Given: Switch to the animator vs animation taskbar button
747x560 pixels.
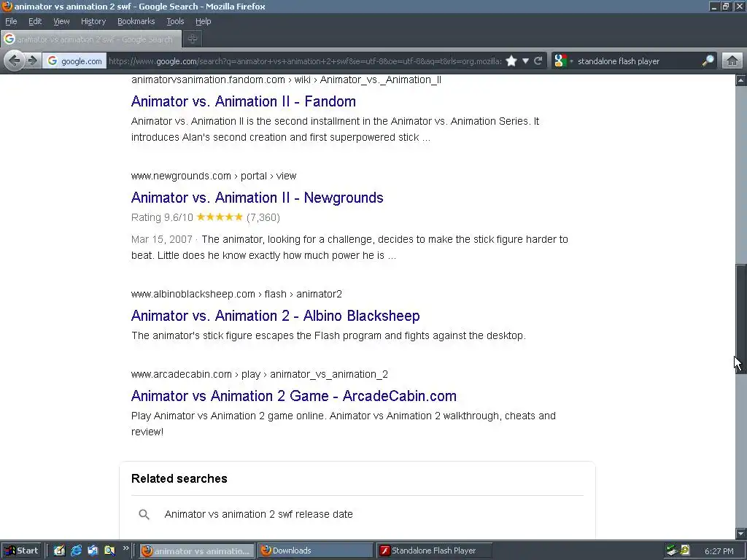Looking at the screenshot, I should (197, 551).
